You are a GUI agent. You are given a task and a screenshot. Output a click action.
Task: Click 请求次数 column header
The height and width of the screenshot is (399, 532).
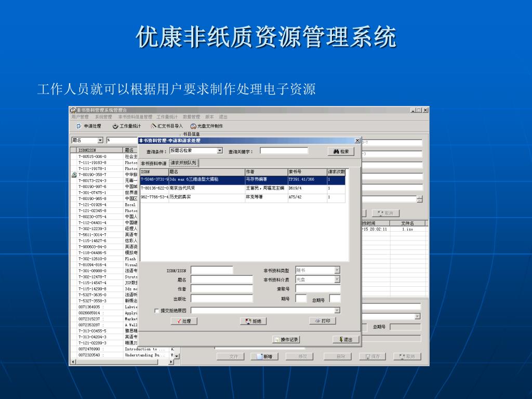click(x=336, y=172)
